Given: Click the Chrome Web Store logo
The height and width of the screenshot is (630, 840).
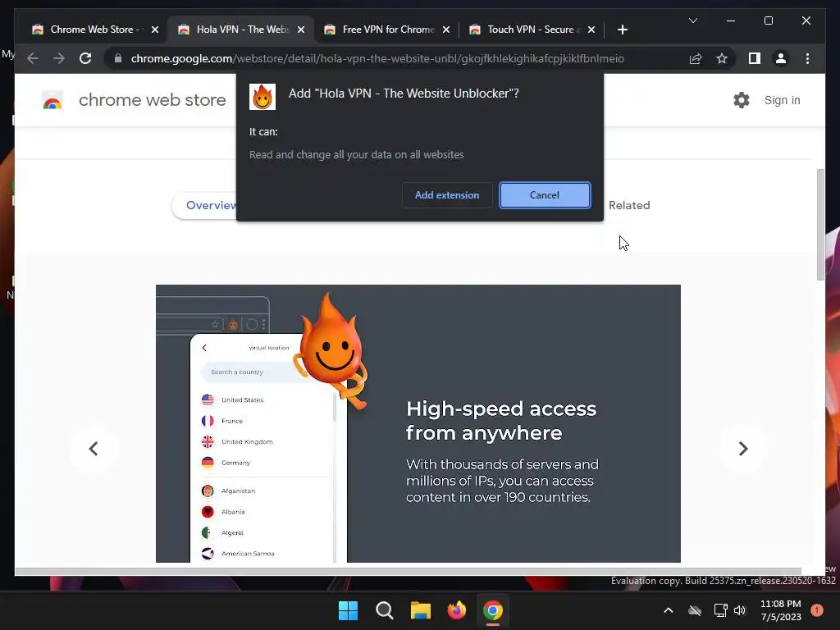Looking at the screenshot, I should pyautogui.click(x=52, y=100).
